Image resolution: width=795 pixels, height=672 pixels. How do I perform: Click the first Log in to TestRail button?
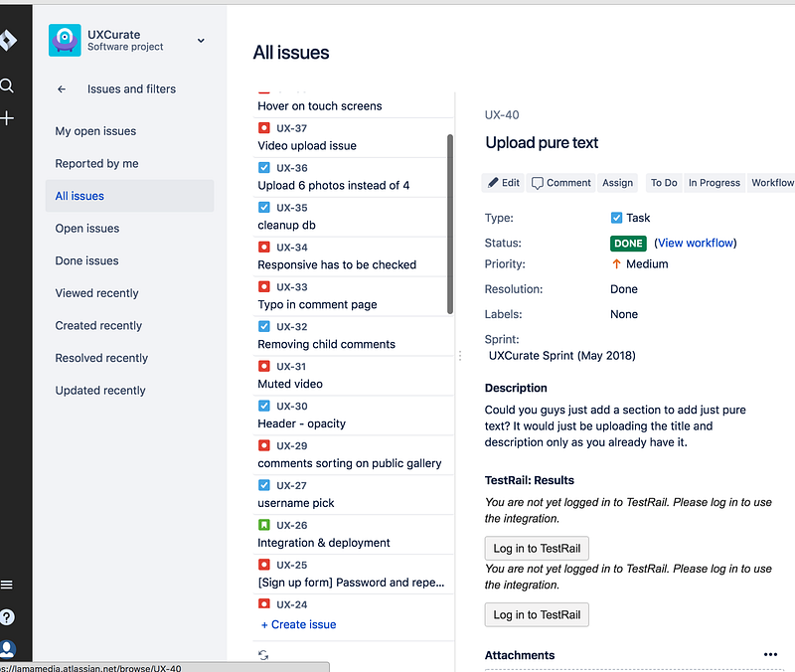pyautogui.click(x=537, y=549)
